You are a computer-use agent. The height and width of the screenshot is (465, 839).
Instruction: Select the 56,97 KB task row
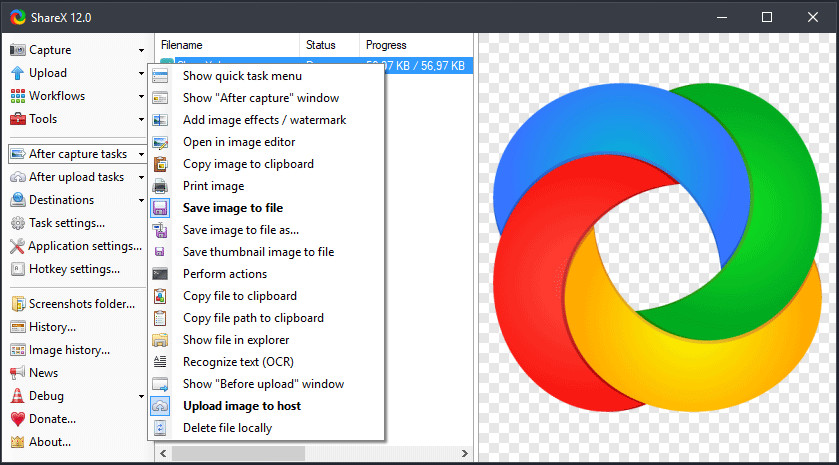pyautogui.click(x=429, y=66)
